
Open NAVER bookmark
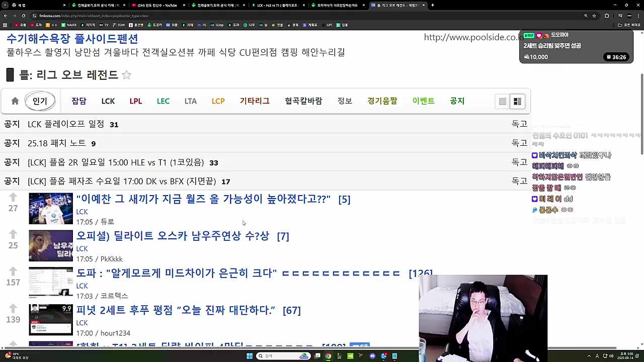coord(69,25)
